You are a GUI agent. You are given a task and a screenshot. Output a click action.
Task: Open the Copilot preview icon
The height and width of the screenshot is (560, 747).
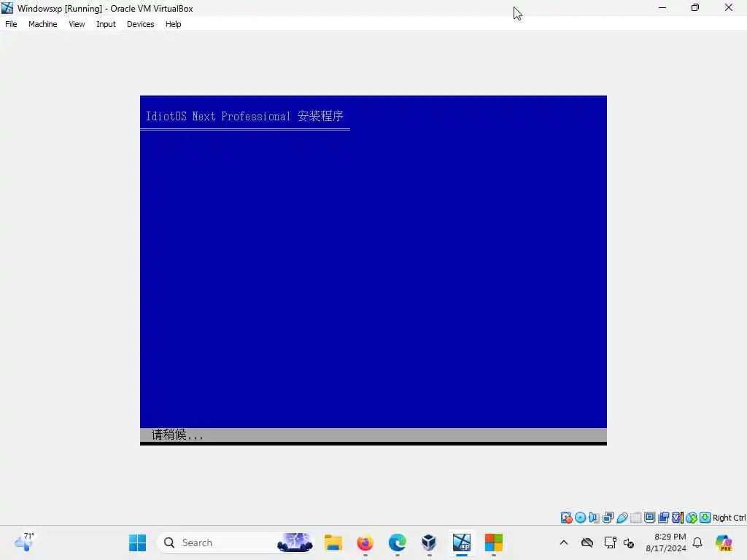724,542
